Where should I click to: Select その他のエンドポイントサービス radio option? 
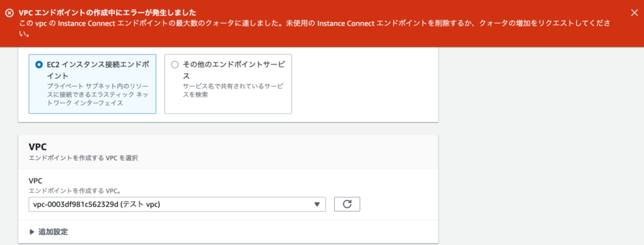[174, 64]
